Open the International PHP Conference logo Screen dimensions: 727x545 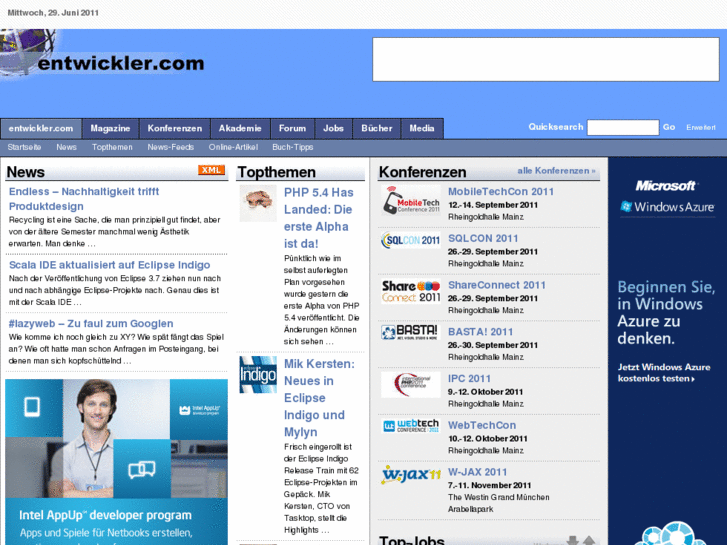point(411,385)
